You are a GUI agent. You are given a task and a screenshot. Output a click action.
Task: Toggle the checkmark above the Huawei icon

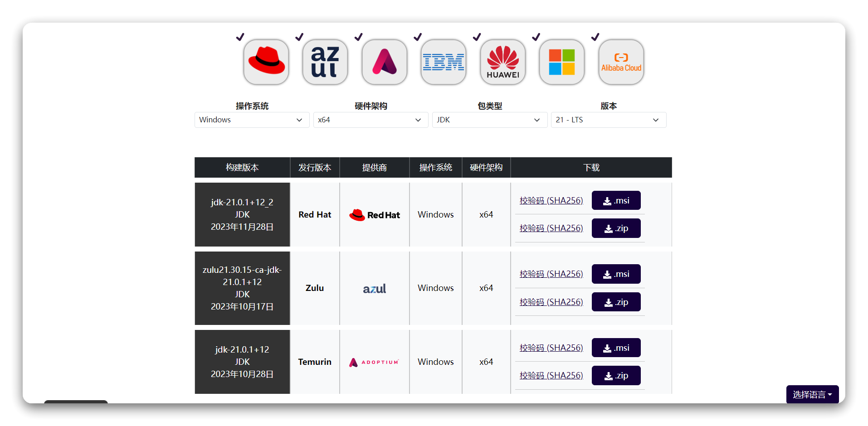pyautogui.click(x=477, y=37)
